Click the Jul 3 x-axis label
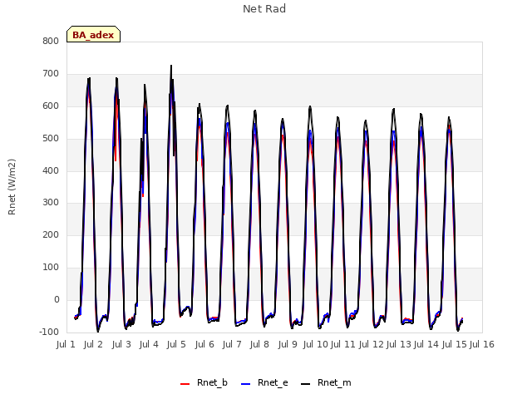532x399 pixels. click(x=121, y=344)
